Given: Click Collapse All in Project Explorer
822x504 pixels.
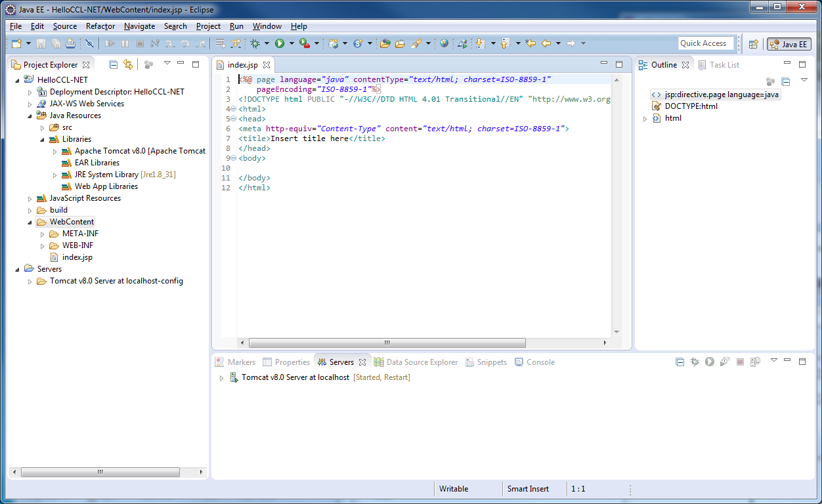Looking at the screenshot, I should click(113, 64).
